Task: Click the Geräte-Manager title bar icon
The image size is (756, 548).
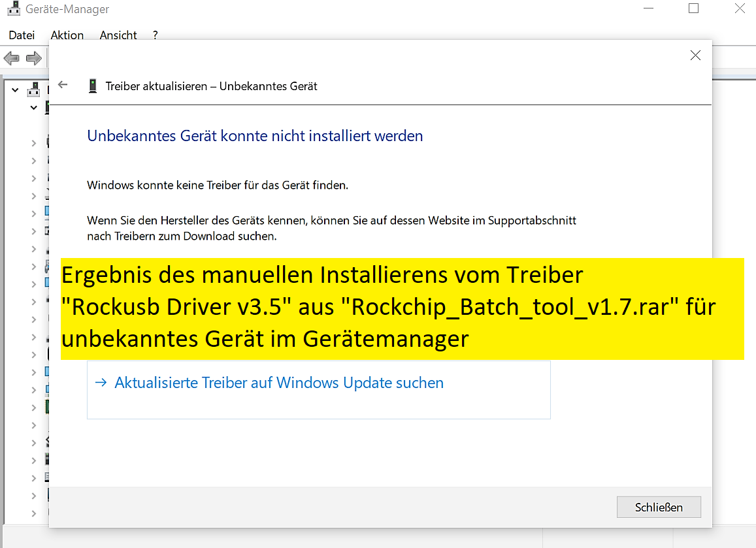Action: point(14,8)
